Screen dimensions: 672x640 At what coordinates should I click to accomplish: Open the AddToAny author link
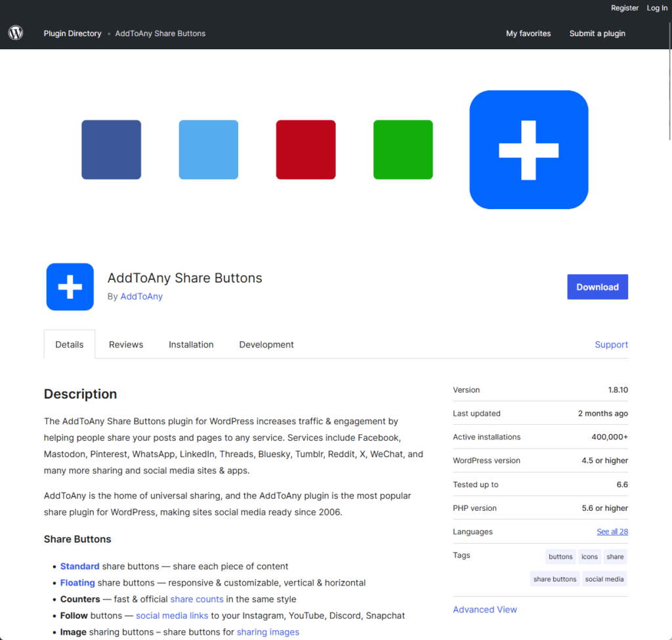[142, 296]
